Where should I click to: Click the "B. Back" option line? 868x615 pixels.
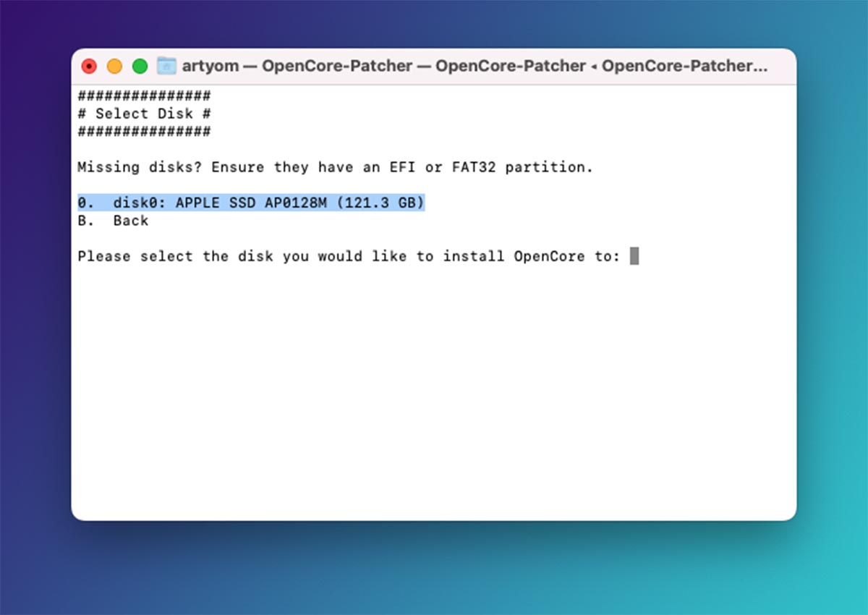[113, 221]
